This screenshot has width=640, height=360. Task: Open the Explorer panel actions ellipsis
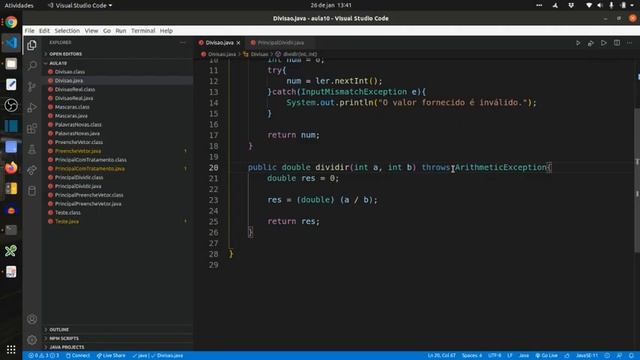pyautogui.click(x=182, y=42)
